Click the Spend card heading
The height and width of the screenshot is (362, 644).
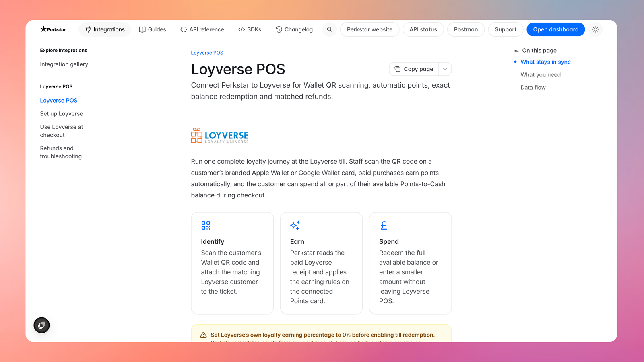point(389,242)
